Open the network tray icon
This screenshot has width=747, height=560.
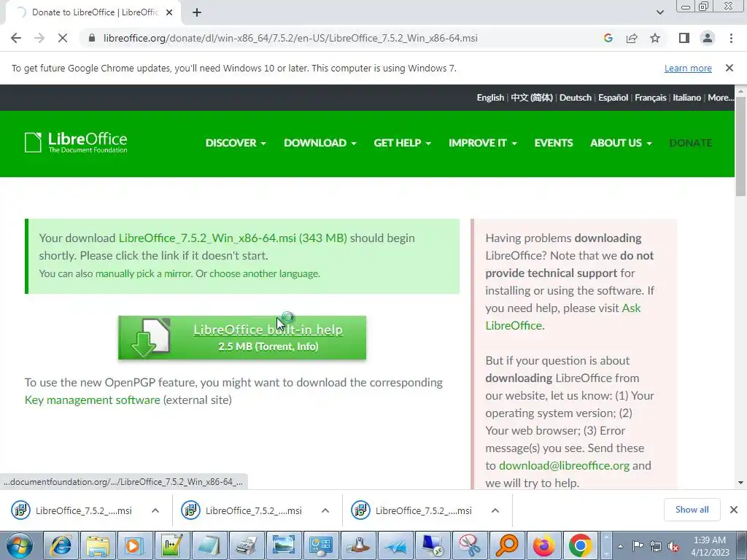656,546
